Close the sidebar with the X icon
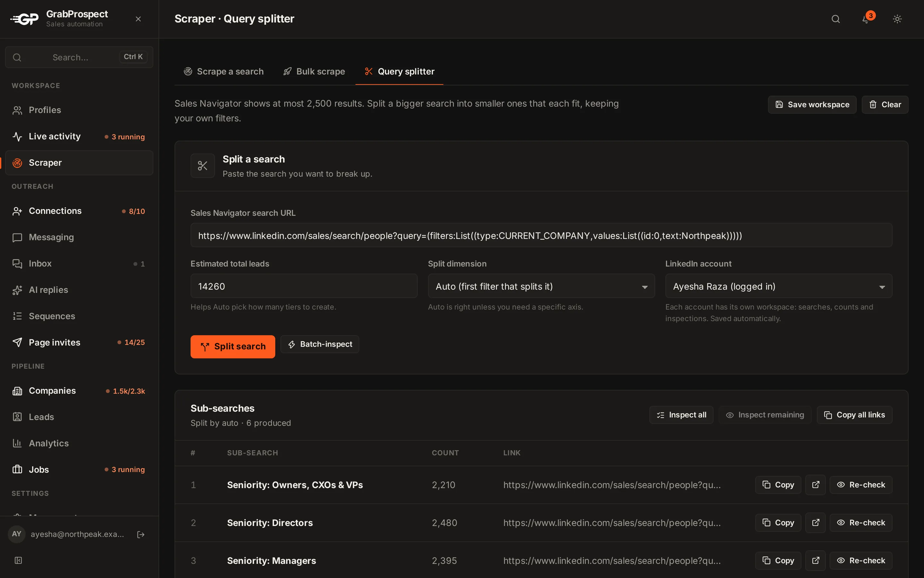 point(138,19)
